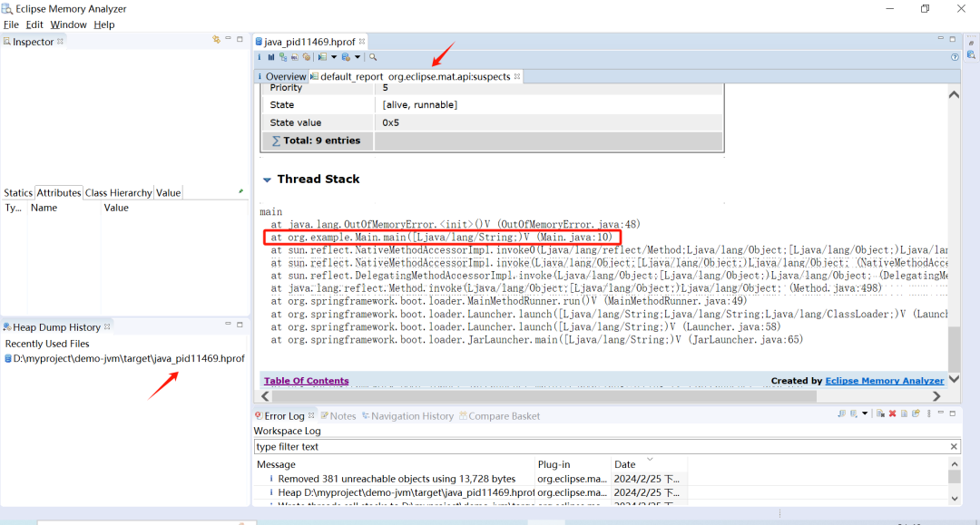Close the default_report suspects tab
The height and width of the screenshot is (525, 980).
[517, 76]
